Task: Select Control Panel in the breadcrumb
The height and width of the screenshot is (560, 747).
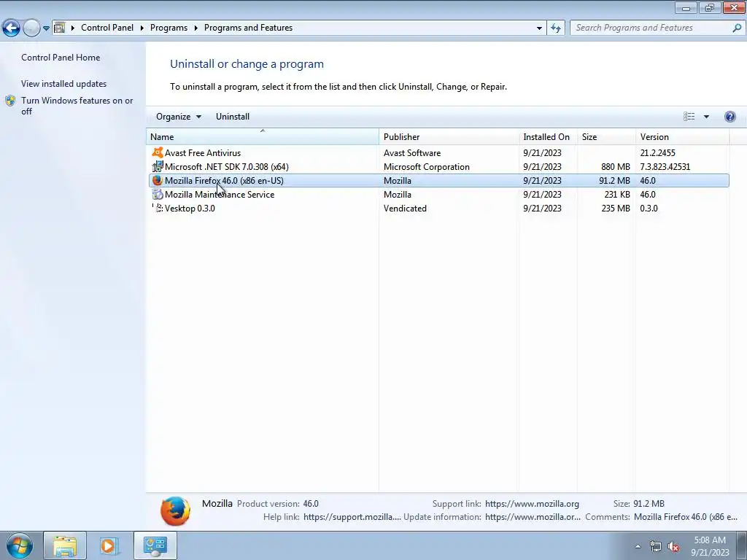Action: pos(107,28)
